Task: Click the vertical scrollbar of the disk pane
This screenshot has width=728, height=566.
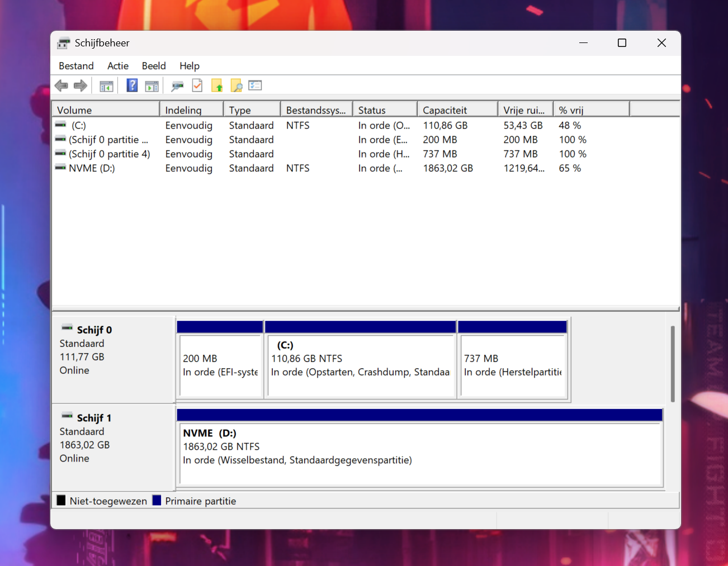Action: point(673,364)
